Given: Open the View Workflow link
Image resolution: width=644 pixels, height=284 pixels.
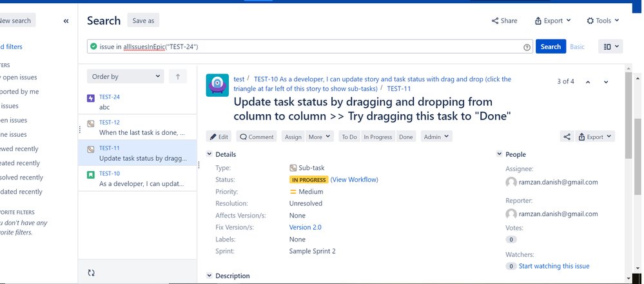Looking at the screenshot, I should click(354, 179).
